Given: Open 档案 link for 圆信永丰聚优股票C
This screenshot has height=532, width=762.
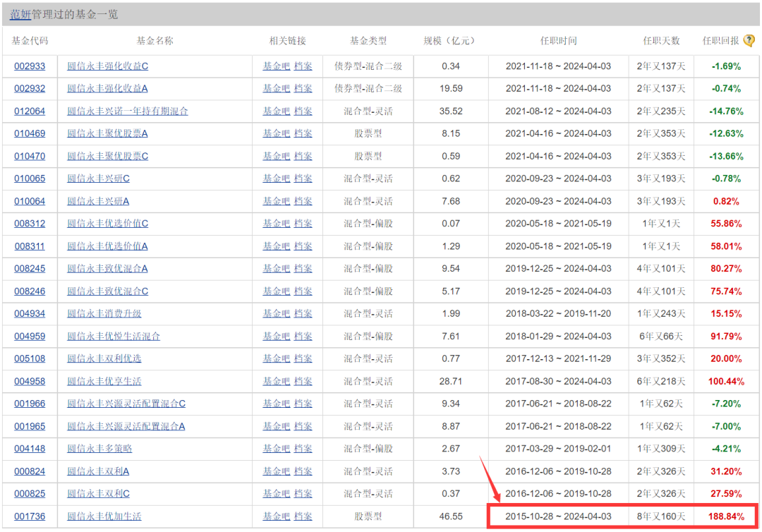Looking at the screenshot, I should [x=303, y=156].
